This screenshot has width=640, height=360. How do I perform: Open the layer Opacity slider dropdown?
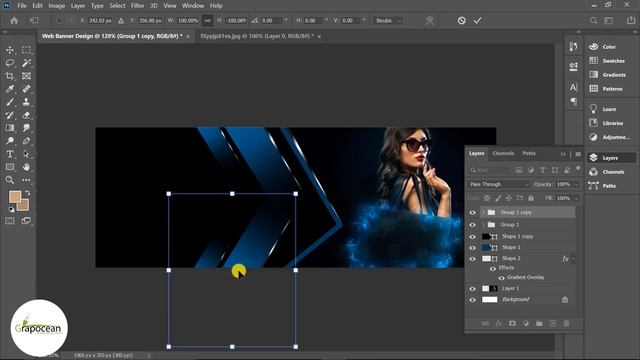pos(576,184)
